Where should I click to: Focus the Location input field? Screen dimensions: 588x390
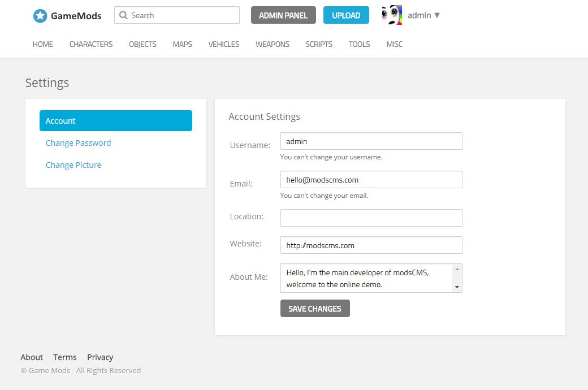click(x=371, y=218)
